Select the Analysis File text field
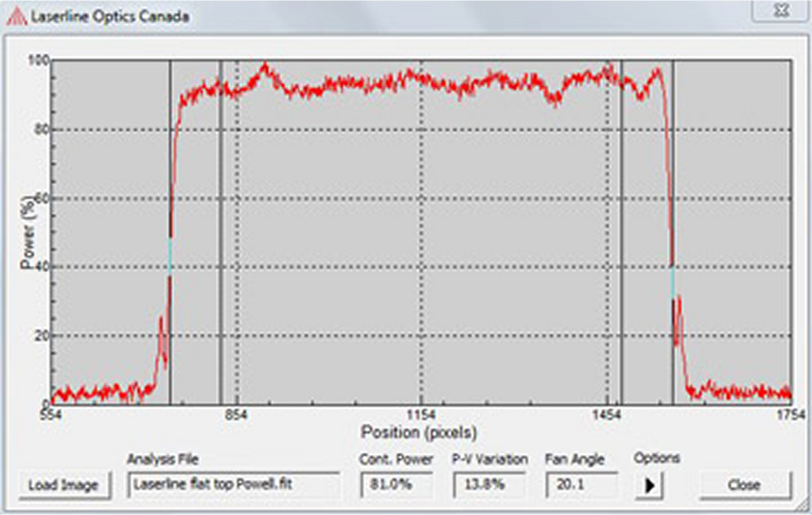Viewport: 812px width, 515px height. click(234, 485)
